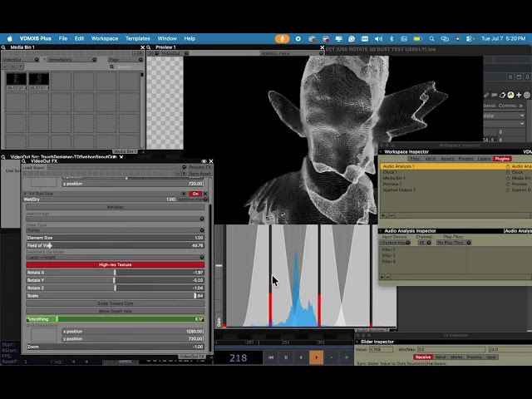532x399 pixels.
Task: Click the orange play forward button
Action: pyautogui.click(x=316, y=357)
